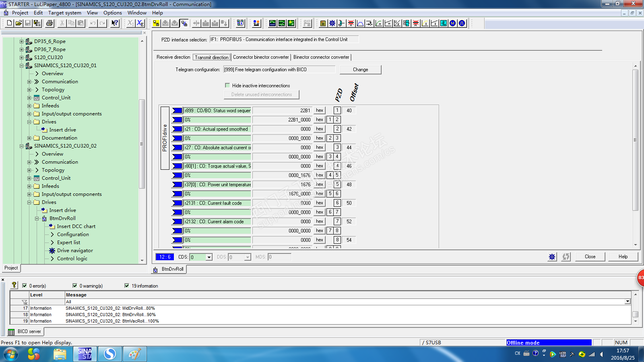Switch to Connector binector converter tab
Viewport: 644px width, 362px height.
(261, 57)
